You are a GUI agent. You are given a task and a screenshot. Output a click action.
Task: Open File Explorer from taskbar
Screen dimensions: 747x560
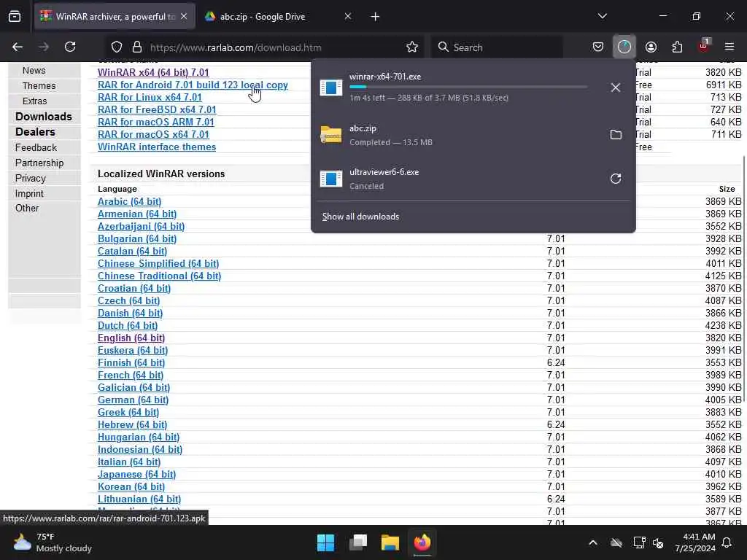pyautogui.click(x=390, y=542)
